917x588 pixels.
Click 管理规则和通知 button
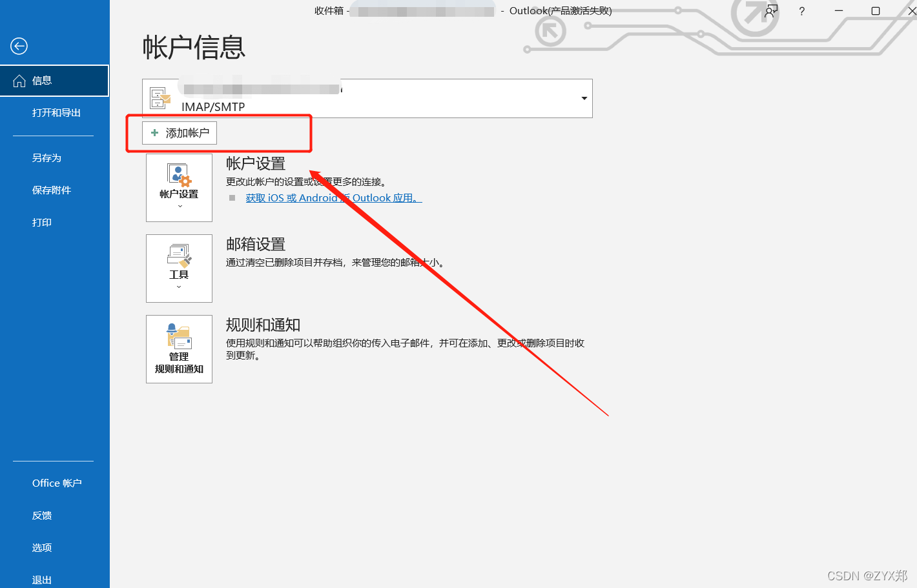pyautogui.click(x=179, y=349)
